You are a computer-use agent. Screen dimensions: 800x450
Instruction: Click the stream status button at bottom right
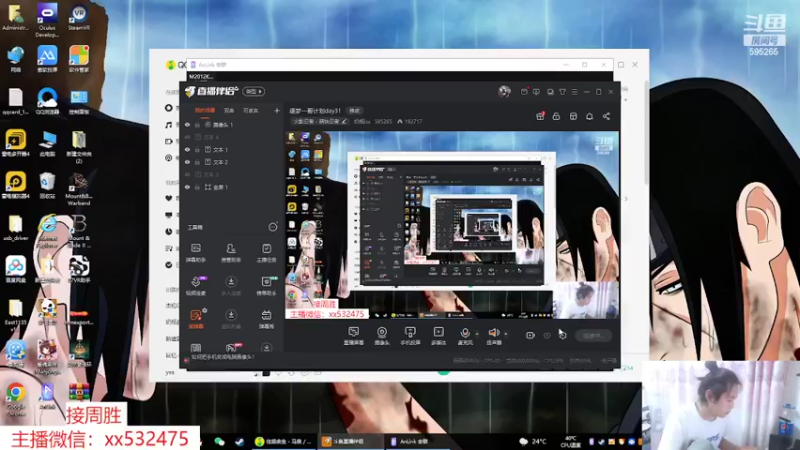click(x=593, y=335)
